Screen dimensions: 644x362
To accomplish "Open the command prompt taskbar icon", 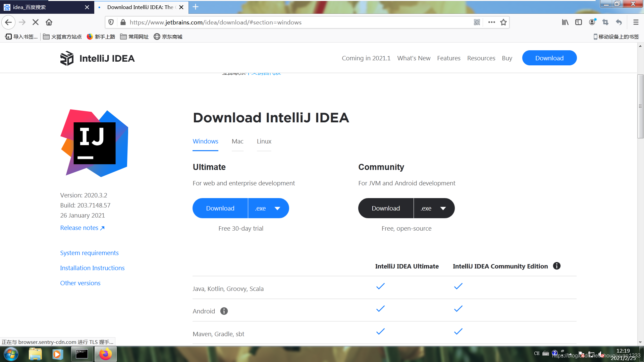I will coord(82,354).
